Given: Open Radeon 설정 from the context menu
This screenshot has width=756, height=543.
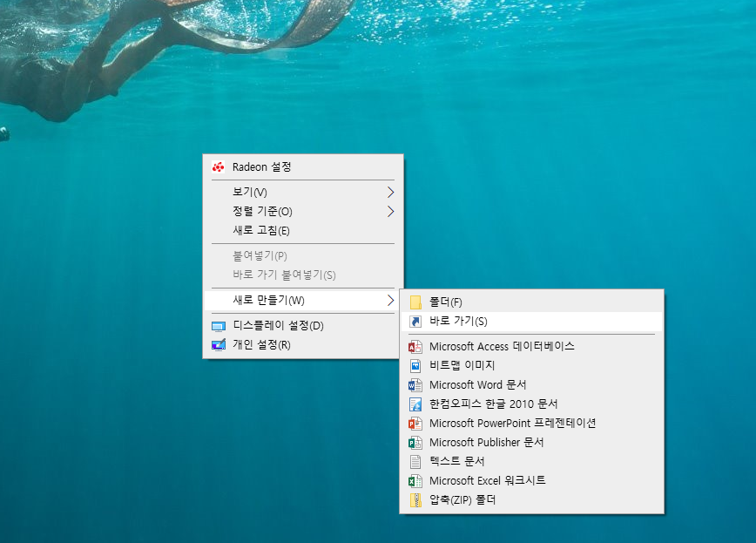Looking at the screenshot, I should point(303,167).
